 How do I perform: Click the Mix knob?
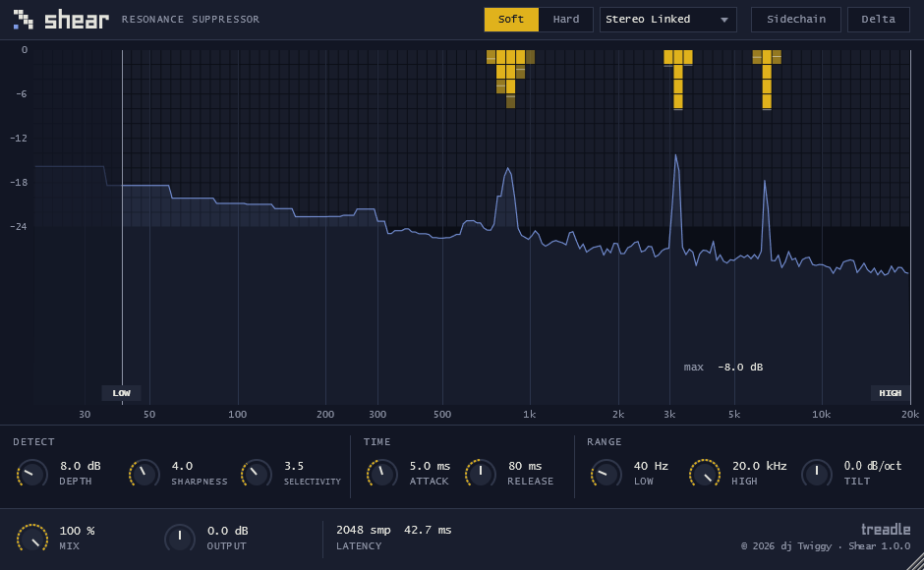32,539
